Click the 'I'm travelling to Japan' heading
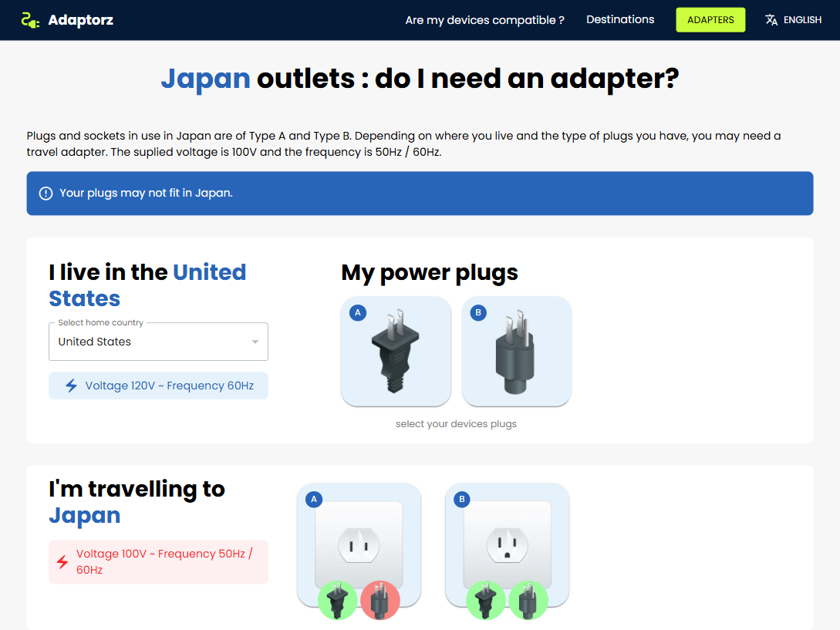 tap(137, 503)
